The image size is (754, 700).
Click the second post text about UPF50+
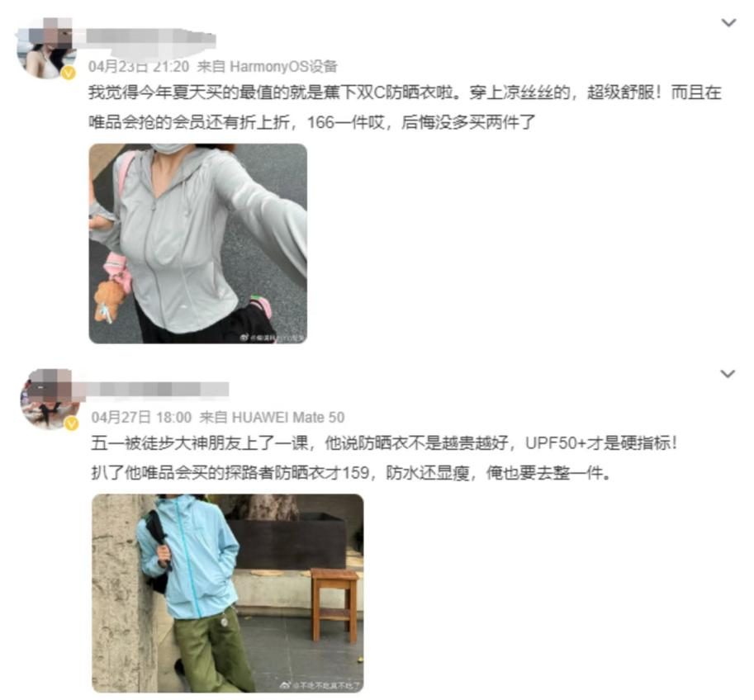(x=384, y=442)
